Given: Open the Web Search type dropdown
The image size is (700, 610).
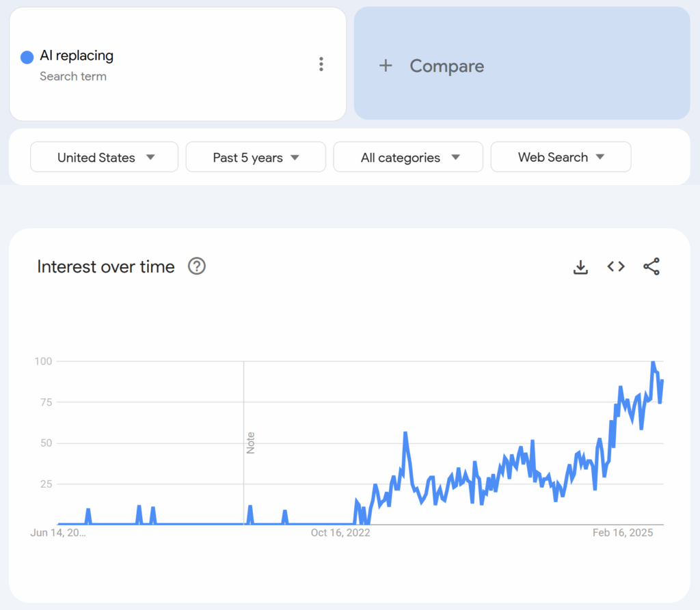Looking at the screenshot, I should [561, 157].
